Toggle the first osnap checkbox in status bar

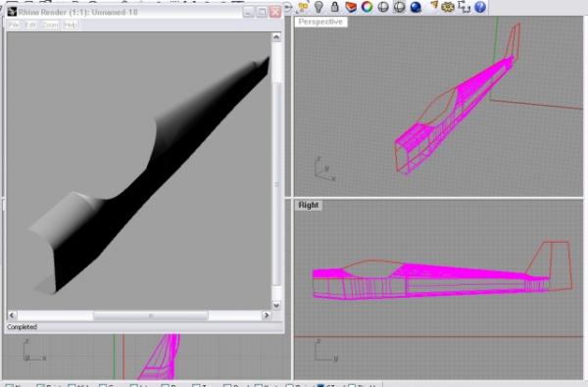pyautogui.click(x=10, y=385)
